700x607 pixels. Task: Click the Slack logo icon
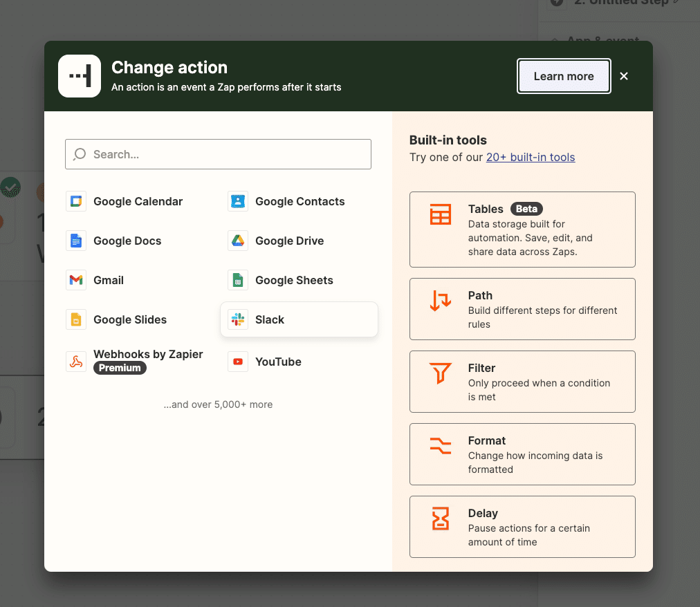click(x=238, y=319)
